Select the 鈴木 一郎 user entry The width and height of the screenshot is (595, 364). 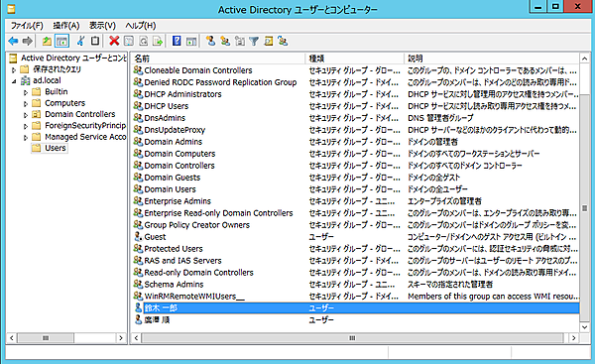click(355, 307)
